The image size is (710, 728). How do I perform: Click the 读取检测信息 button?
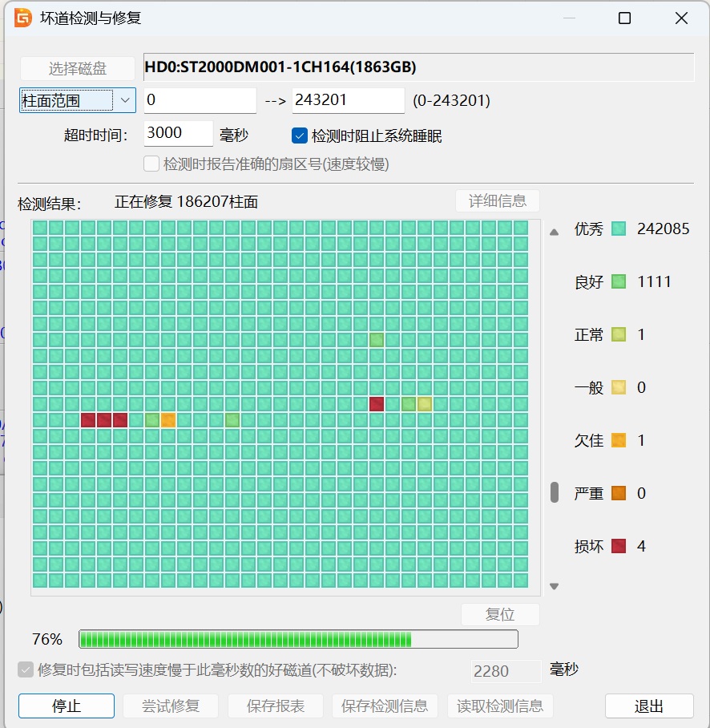pos(500,706)
